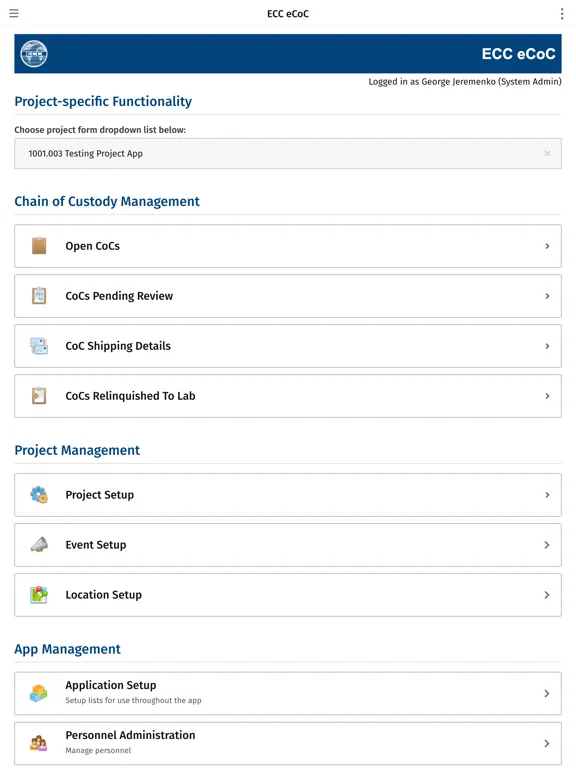Open the hamburger menu icon

point(14,13)
